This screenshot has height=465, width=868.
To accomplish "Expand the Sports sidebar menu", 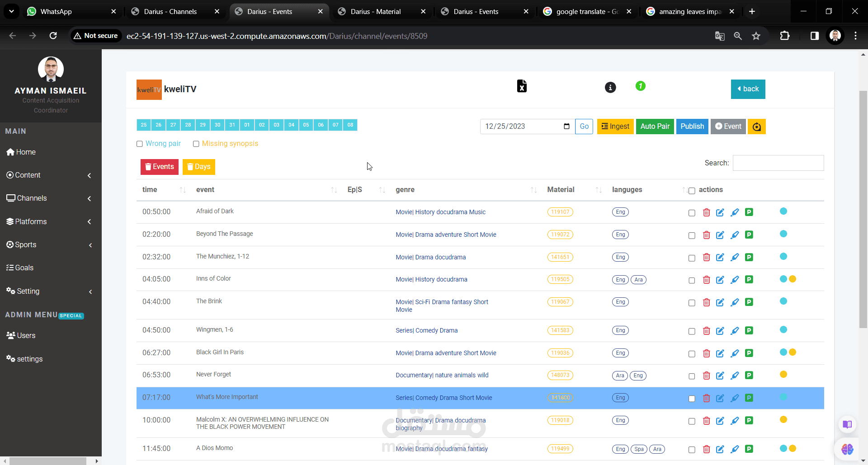I will 51,245.
